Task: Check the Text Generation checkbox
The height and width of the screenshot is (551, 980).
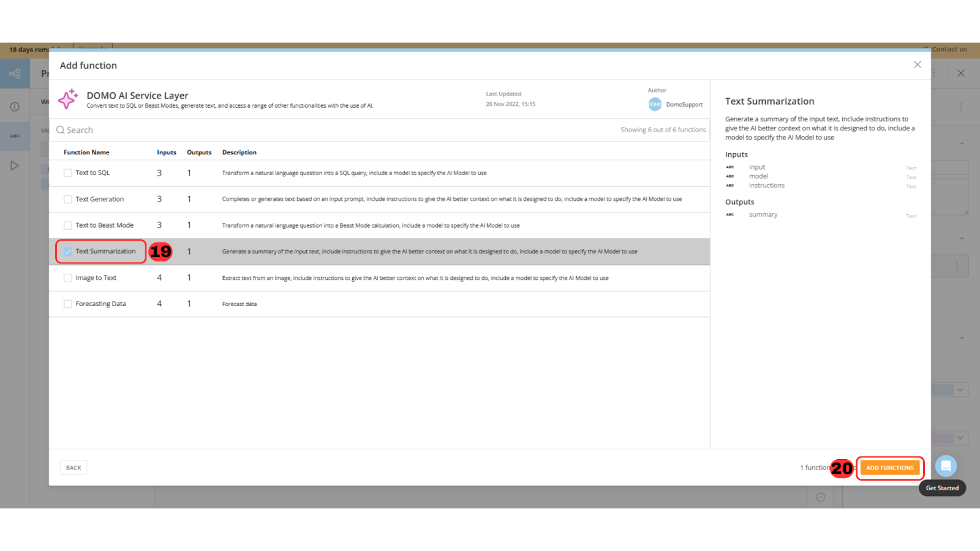Action: tap(68, 200)
